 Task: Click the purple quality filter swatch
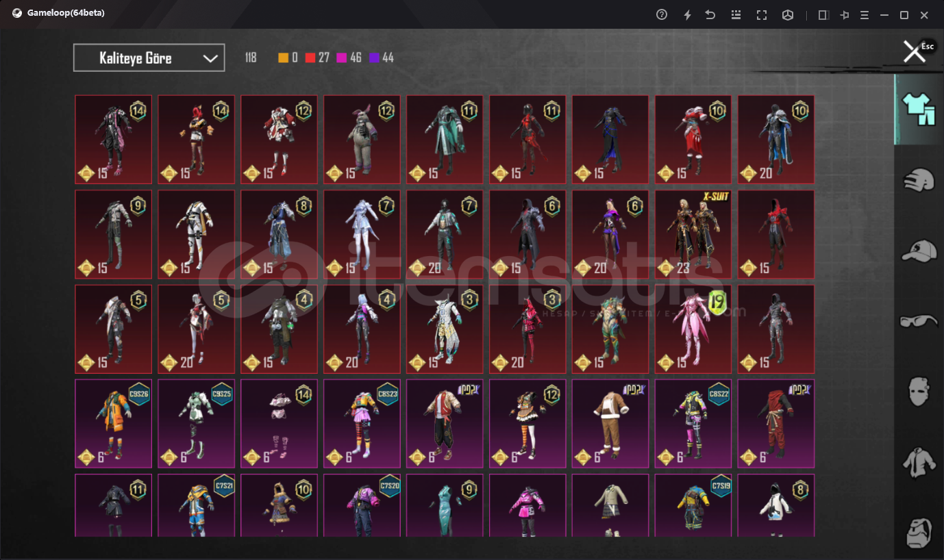tap(374, 58)
